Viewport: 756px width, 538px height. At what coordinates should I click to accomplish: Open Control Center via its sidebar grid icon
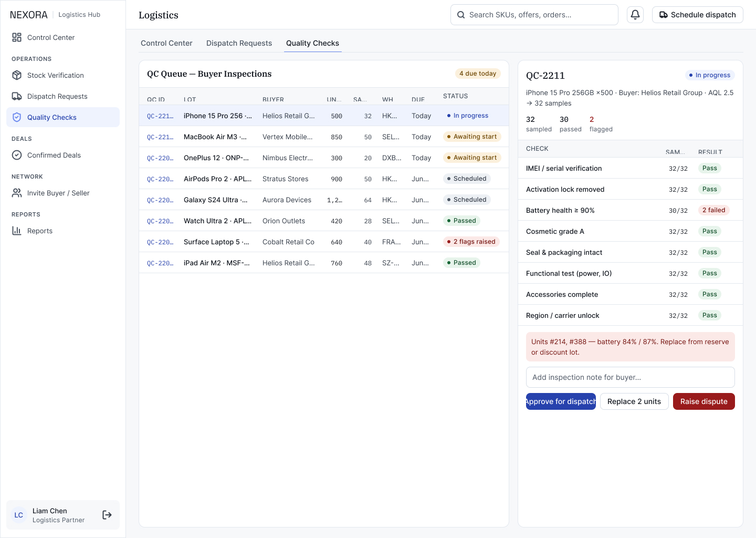(17, 37)
